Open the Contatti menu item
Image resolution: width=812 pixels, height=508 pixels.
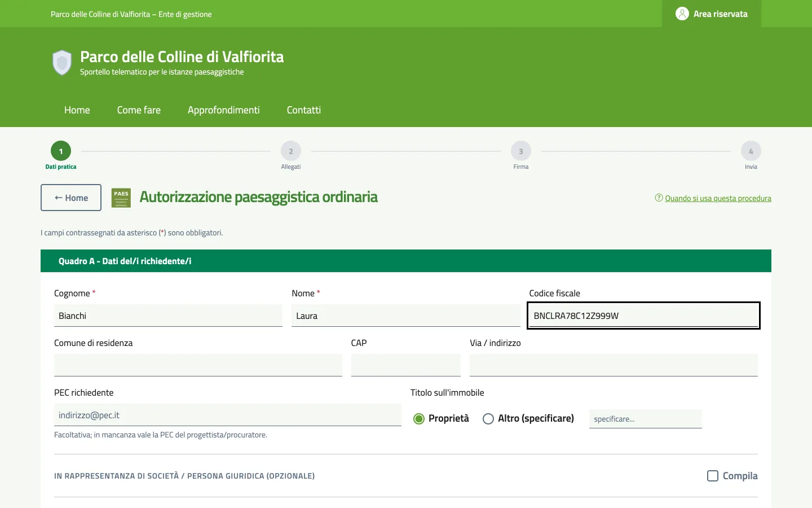(x=304, y=110)
